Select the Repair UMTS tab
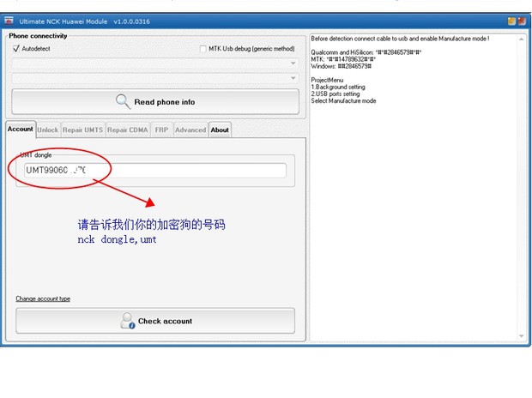Viewport: 532px width, 398px height. 82,130
